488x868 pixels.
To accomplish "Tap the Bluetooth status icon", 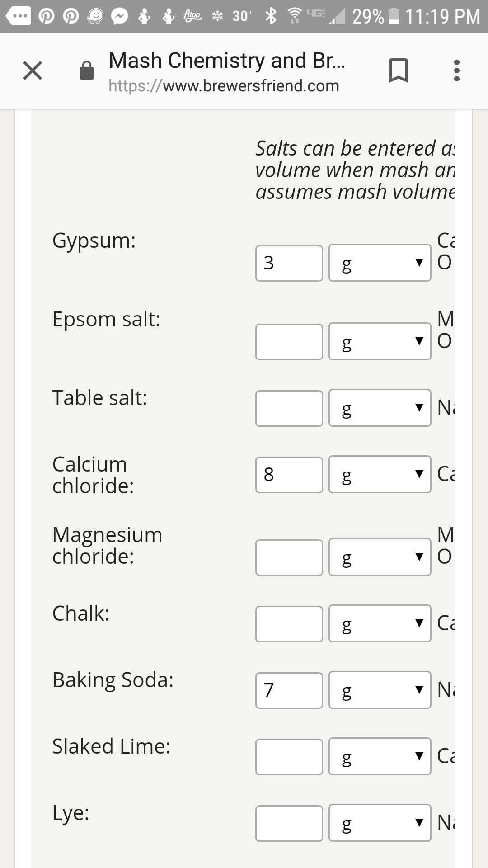I will point(271,16).
